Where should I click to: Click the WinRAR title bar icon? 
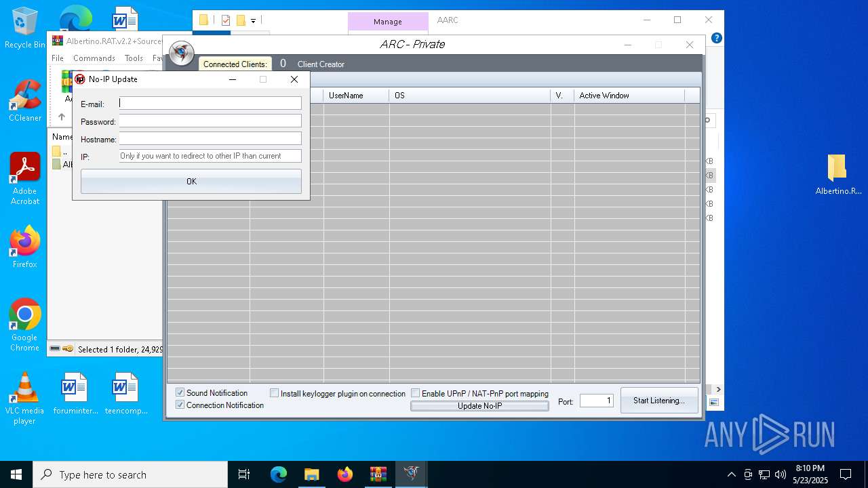tap(58, 41)
